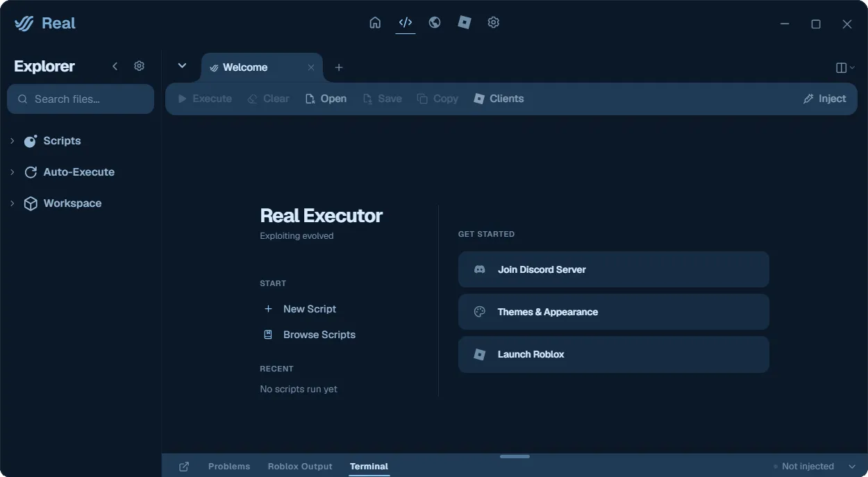The height and width of the screenshot is (477, 868).
Task: Click the palette icon on Themes card
Action: tap(479, 312)
